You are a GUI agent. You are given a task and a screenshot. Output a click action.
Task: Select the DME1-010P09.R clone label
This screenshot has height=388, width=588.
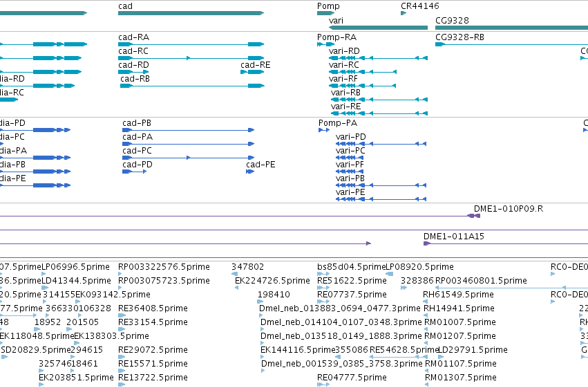508,209
